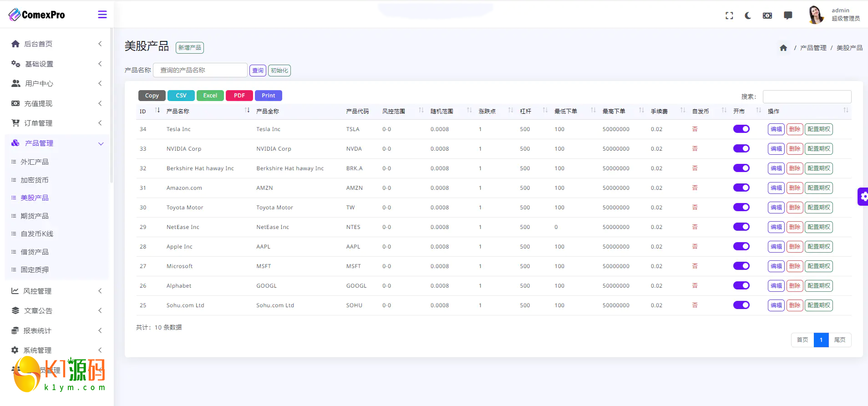This screenshot has width=868, height=406.
Task: Collapse 产品管理 chevron in sidebar
Action: click(x=101, y=144)
